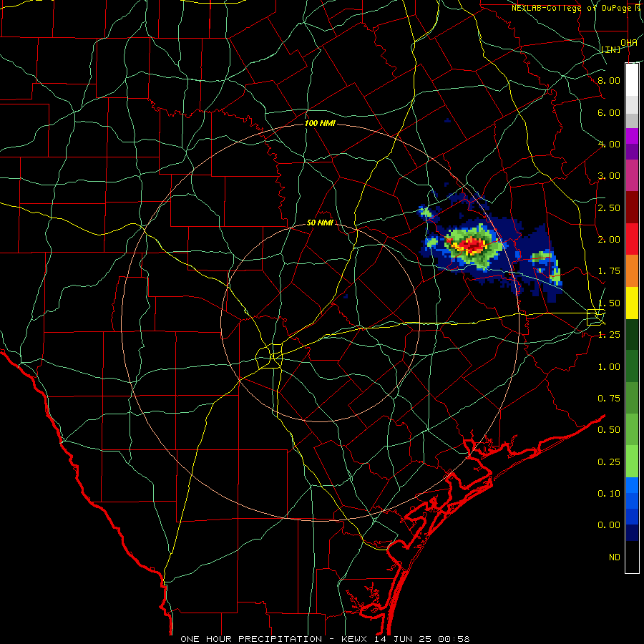Click the 4.00 legend value
644x644 pixels.
coord(609,144)
